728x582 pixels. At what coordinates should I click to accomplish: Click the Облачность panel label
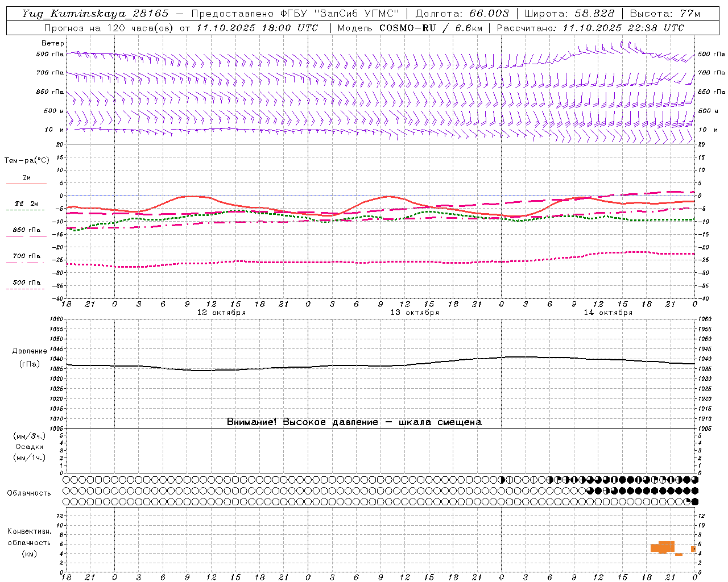(x=29, y=493)
